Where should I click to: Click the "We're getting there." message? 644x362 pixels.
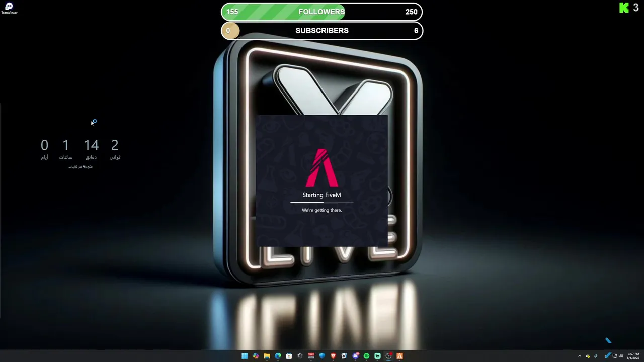tap(322, 210)
